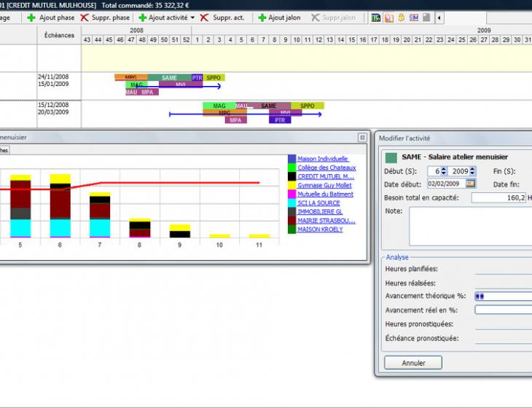The width and height of the screenshot is (532, 408).
Task: Click the Date début field 02/02/2009
Action: [447, 184]
